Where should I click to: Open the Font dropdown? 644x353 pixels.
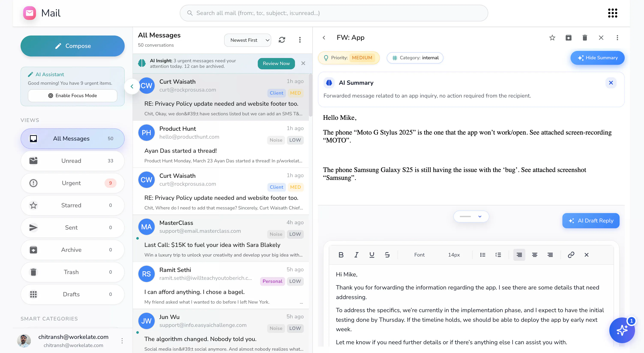tap(419, 255)
